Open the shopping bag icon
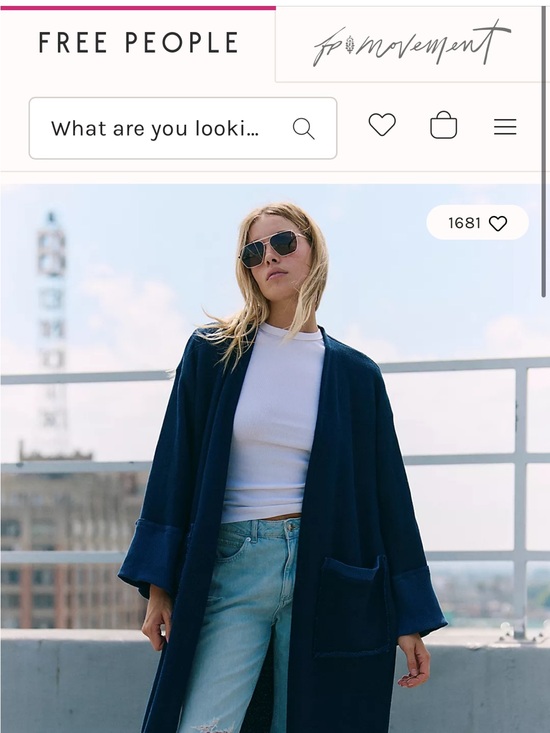 click(x=443, y=125)
